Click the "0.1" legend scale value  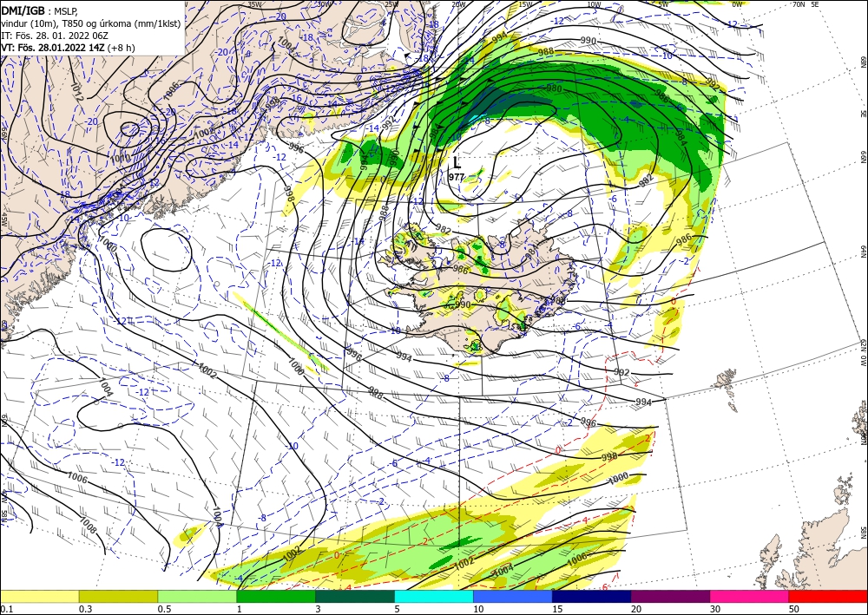[6, 608]
